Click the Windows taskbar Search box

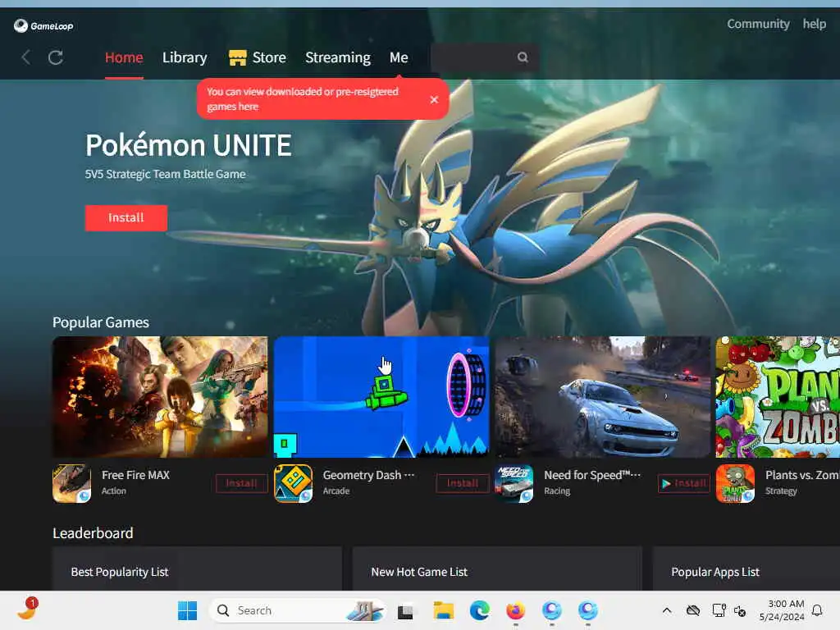click(297, 610)
